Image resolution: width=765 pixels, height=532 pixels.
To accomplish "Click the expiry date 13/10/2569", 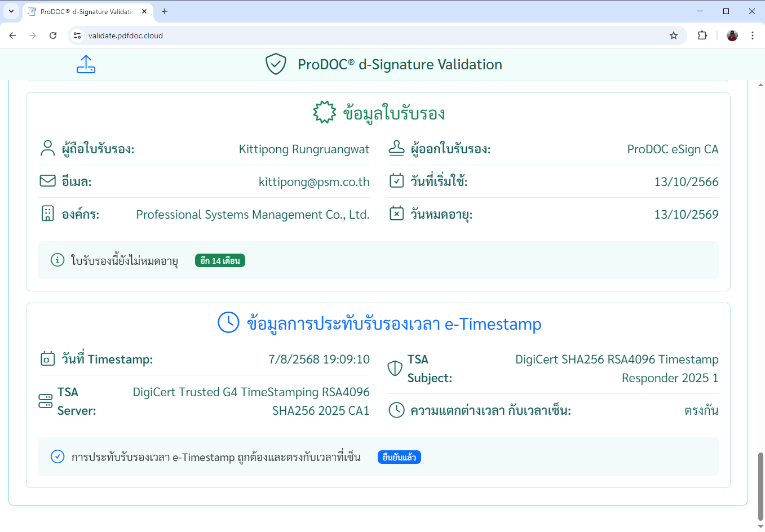I will (x=687, y=214).
